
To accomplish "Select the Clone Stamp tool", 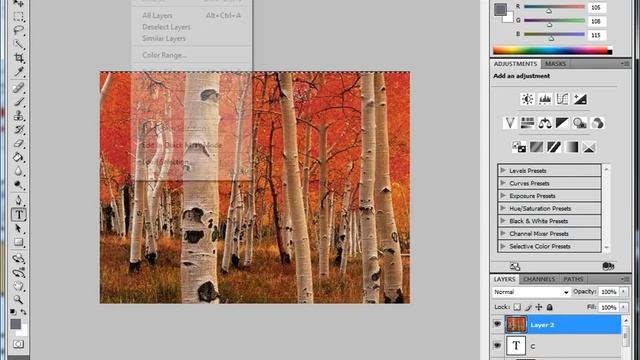I will (x=18, y=116).
